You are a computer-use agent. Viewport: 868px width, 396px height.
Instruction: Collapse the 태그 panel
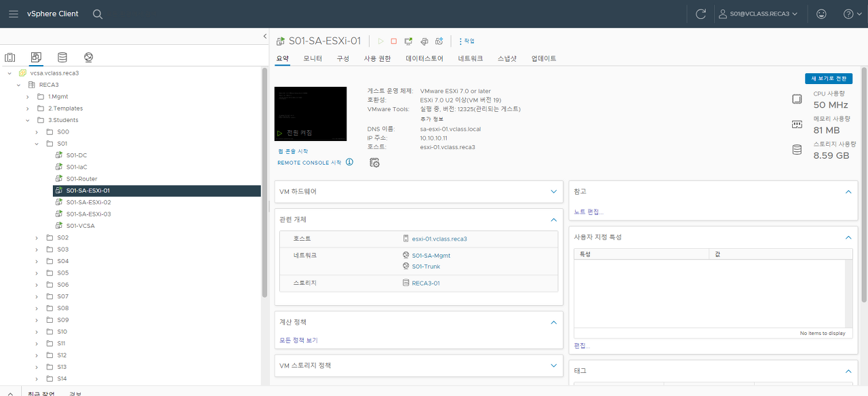point(848,371)
